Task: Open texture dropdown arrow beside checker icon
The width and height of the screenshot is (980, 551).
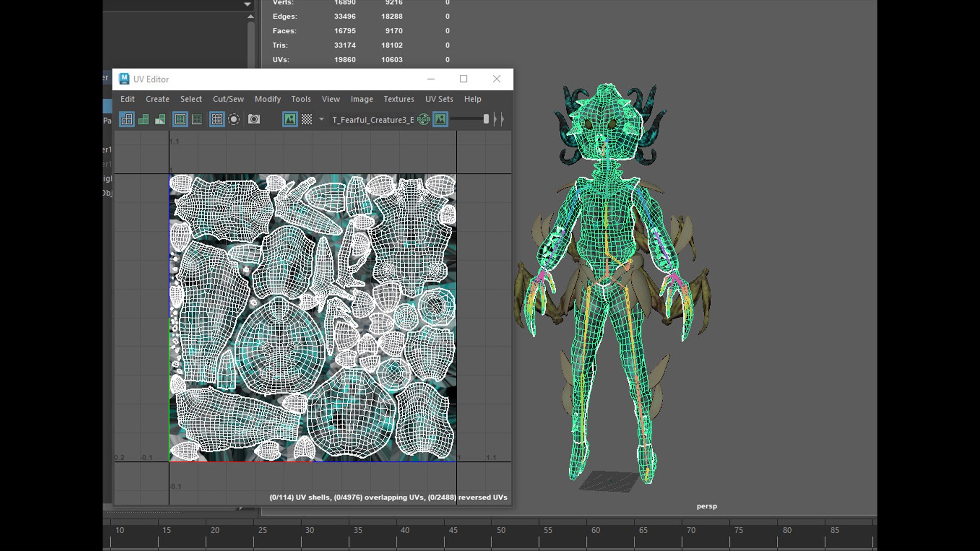Action: coord(321,119)
